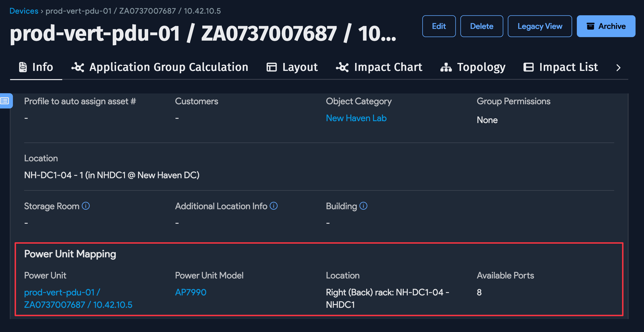644x332 pixels.
Task: Click the Storage Room info icon
Action: (86, 206)
